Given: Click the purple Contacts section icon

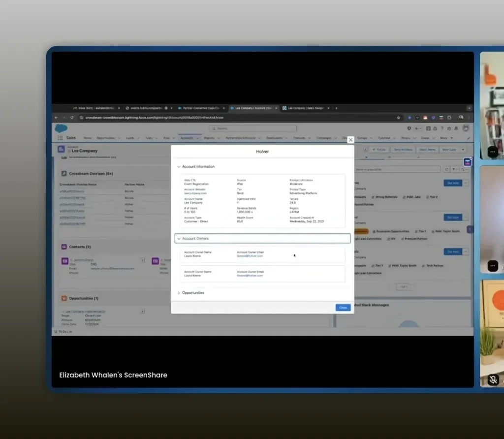Looking at the screenshot, I should coord(64,247).
